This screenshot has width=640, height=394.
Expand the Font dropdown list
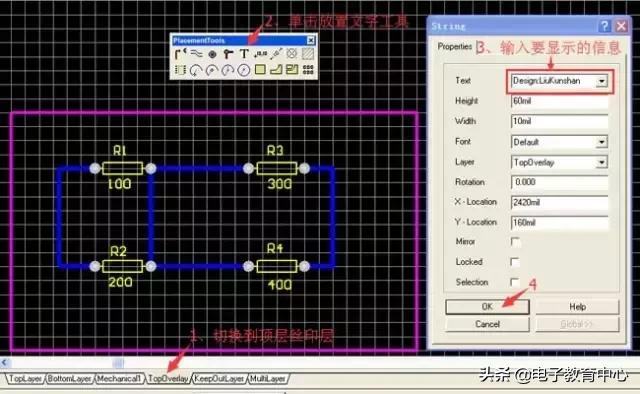[601, 142]
